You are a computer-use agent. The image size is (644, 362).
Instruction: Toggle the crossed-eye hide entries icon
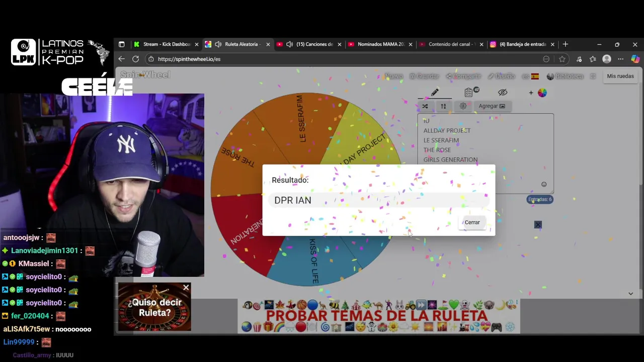(x=503, y=93)
